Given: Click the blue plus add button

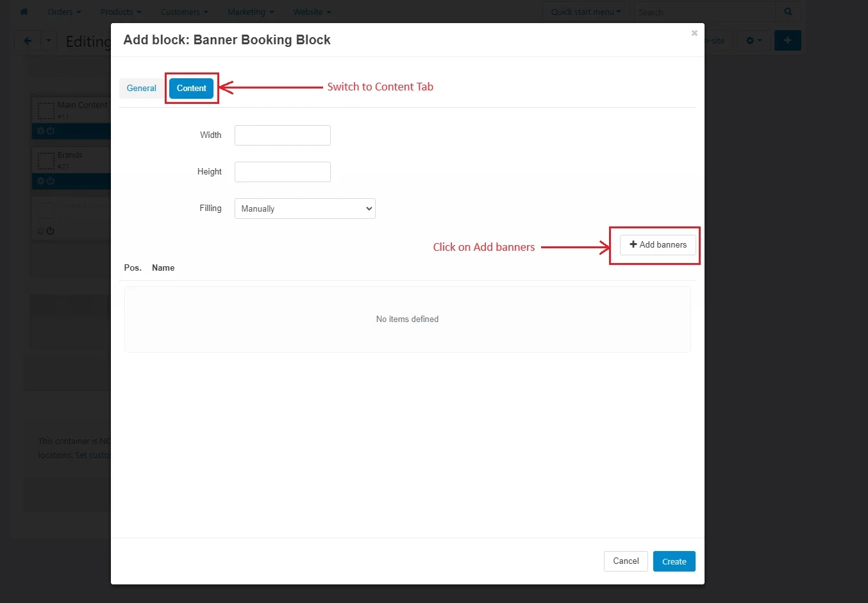Looking at the screenshot, I should tap(788, 40).
